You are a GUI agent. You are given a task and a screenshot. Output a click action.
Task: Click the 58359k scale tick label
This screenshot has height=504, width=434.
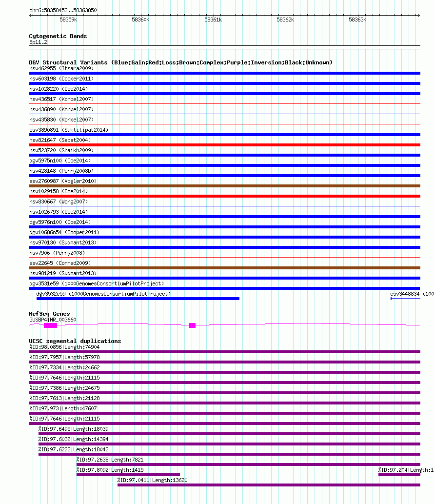click(68, 20)
